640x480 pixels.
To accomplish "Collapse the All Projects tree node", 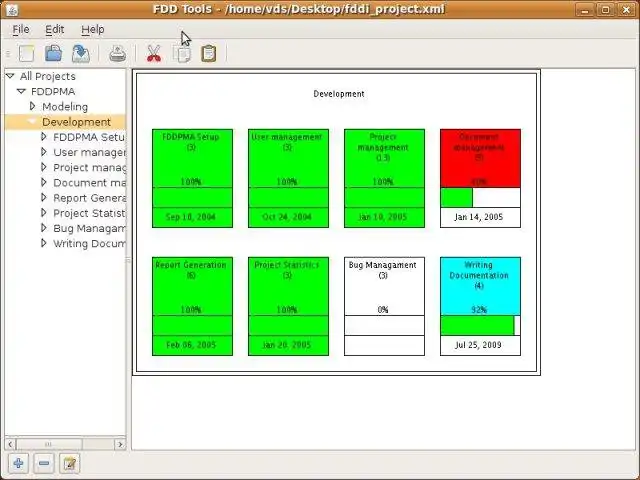I will [x=11, y=76].
